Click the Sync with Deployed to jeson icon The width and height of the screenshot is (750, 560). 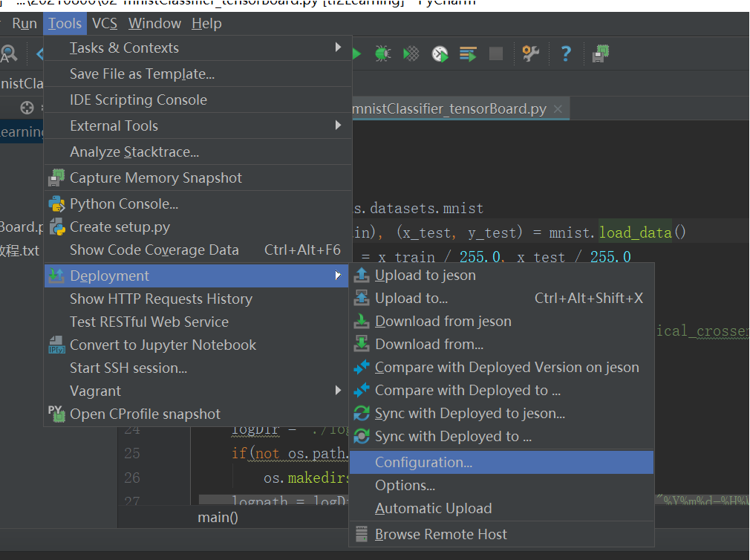click(362, 413)
